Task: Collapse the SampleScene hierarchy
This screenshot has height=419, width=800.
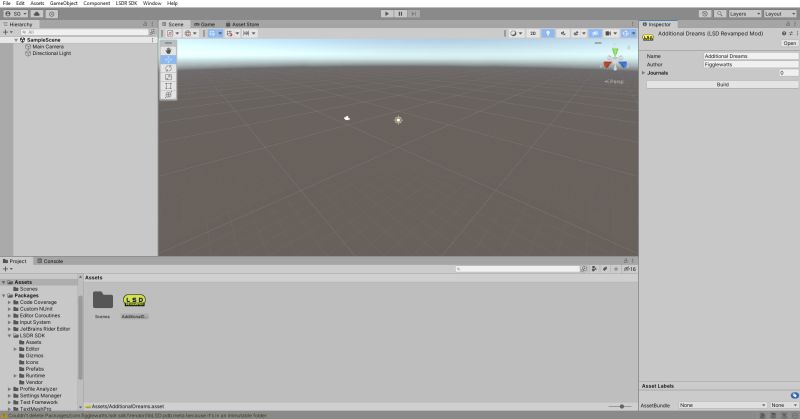Action: (16, 40)
